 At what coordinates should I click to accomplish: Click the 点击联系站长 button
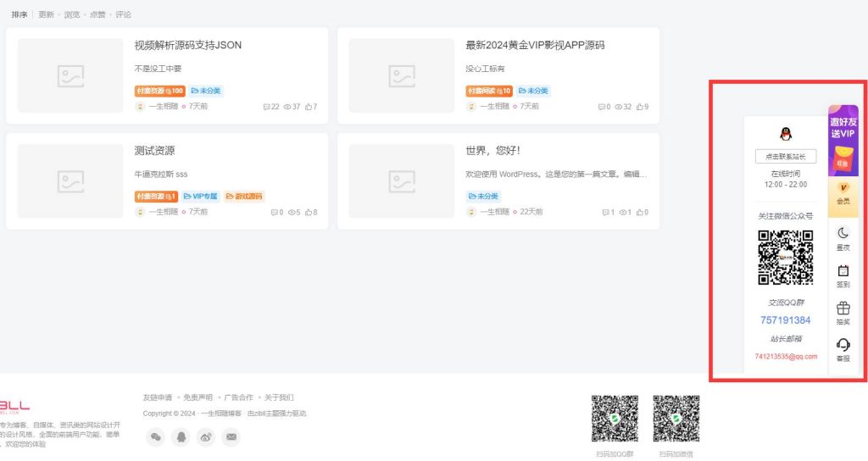[786, 157]
